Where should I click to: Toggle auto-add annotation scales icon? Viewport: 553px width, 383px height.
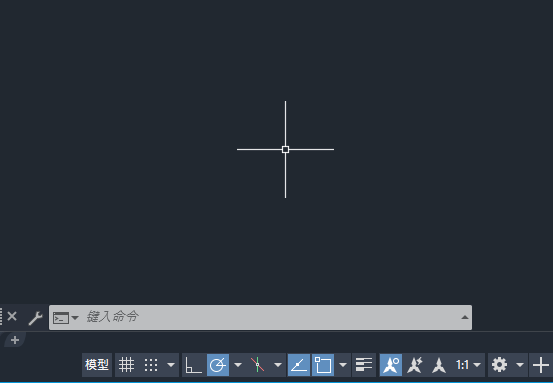point(415,365)
